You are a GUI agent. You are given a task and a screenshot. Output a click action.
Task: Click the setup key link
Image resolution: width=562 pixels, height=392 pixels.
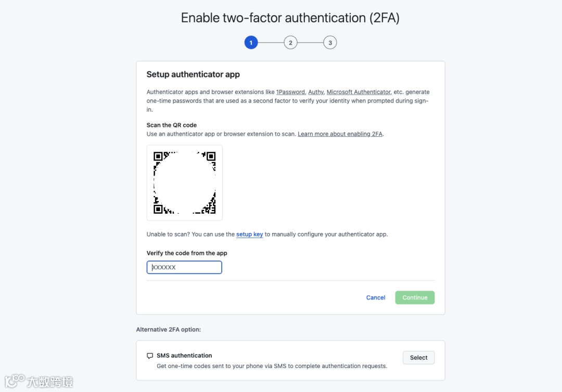249,234
